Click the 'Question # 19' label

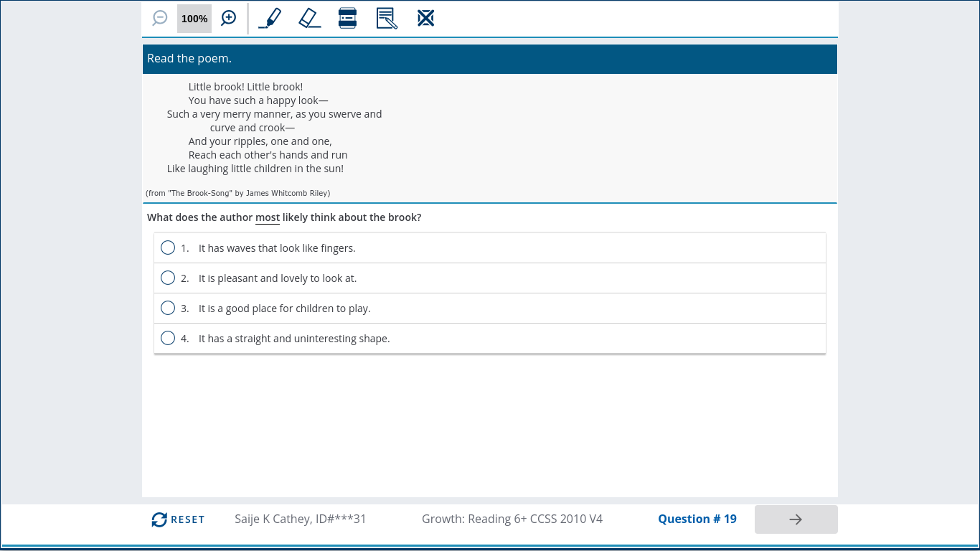(697, 519)
